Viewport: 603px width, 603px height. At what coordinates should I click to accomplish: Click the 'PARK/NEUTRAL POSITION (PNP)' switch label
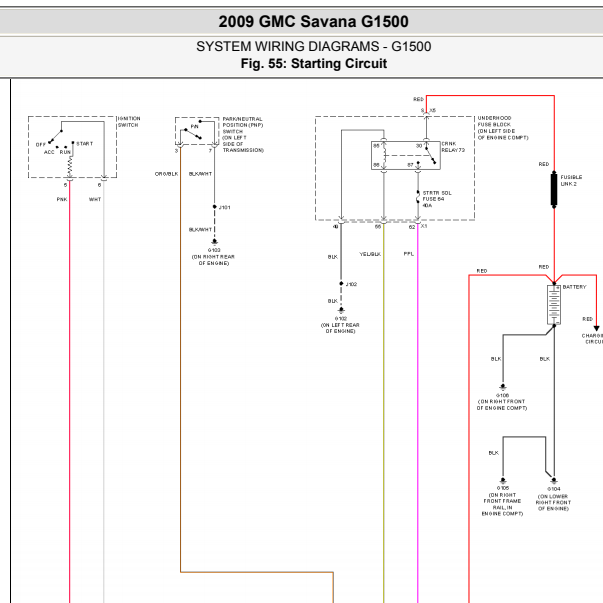pyautogui.click(x=243, y=122)
